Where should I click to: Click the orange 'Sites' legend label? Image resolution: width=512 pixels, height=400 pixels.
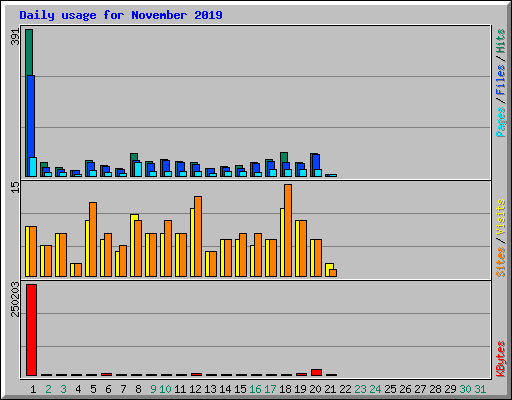(x=501, y=262)
